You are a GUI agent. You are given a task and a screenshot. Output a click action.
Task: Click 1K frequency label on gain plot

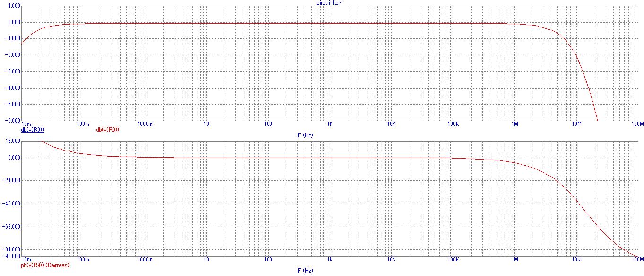(330, 124)
